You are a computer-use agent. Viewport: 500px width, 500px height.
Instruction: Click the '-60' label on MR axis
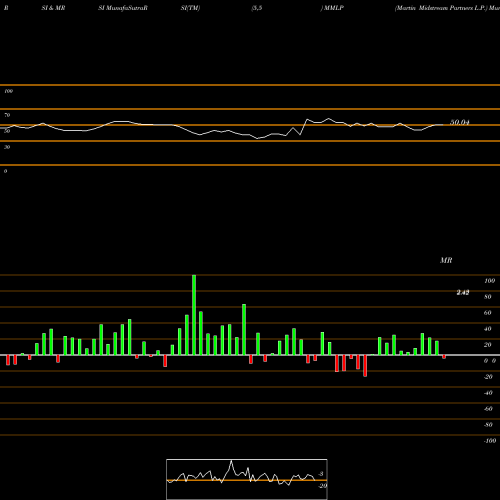point(488,409)
